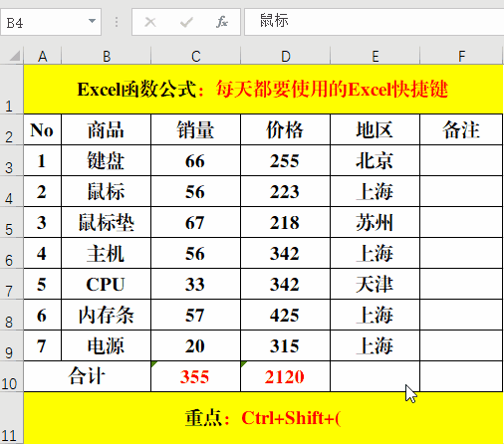This screenshot has width=504, height=444.
Task: Select row 2 header
Action: (x=11, y=129)
